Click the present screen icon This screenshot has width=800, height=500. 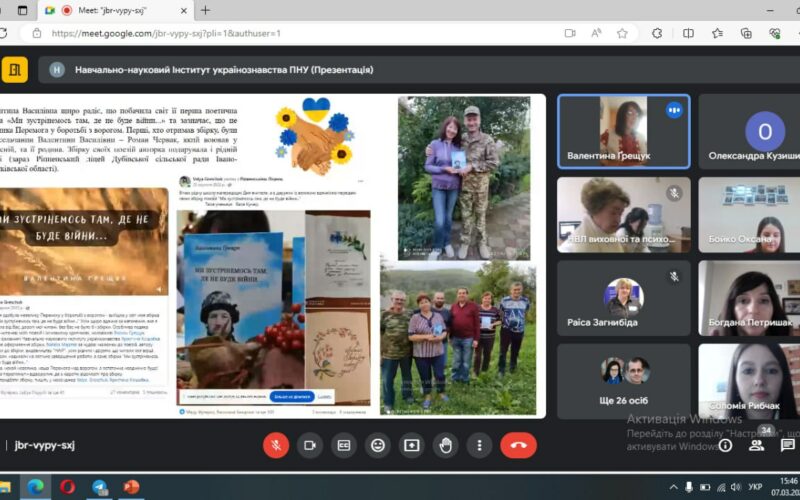pos(412,445)
